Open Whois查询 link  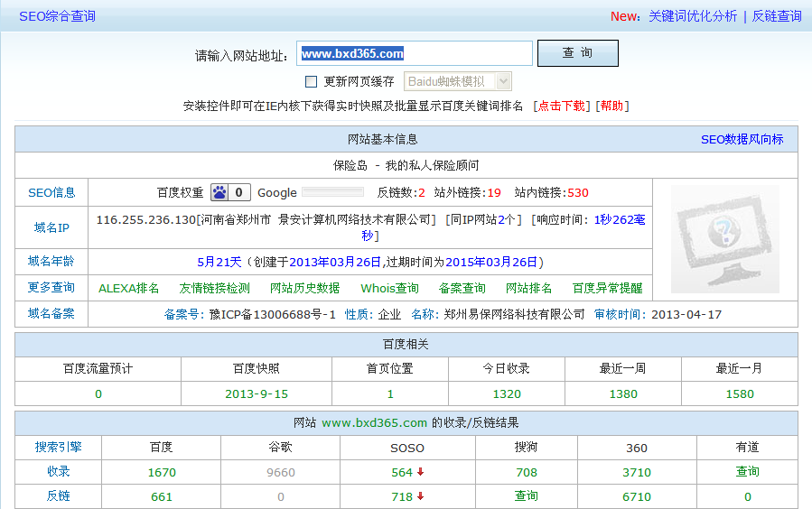coord(389,288)
